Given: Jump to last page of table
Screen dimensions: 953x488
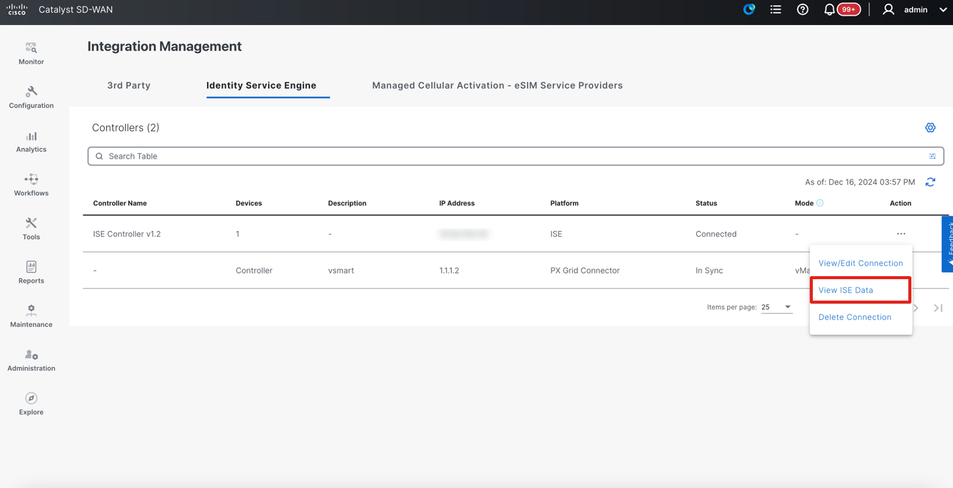Looking at the screenshot, I should [938, 308].
